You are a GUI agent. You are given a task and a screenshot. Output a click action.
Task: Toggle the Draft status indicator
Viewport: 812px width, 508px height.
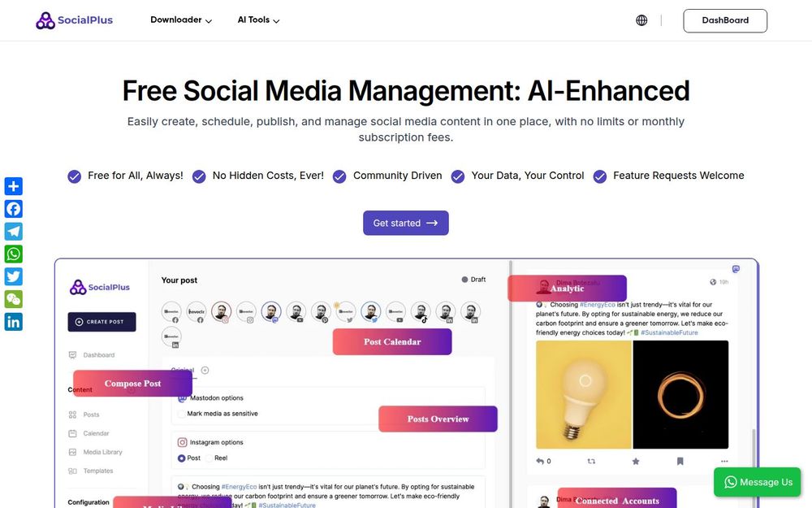(x=473, y=280)
